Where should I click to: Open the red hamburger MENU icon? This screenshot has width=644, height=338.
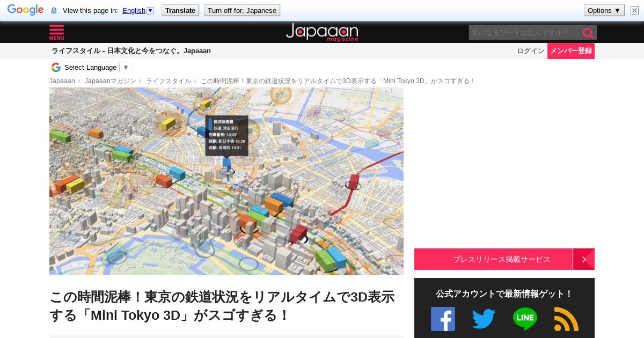(x=56, y=32)
